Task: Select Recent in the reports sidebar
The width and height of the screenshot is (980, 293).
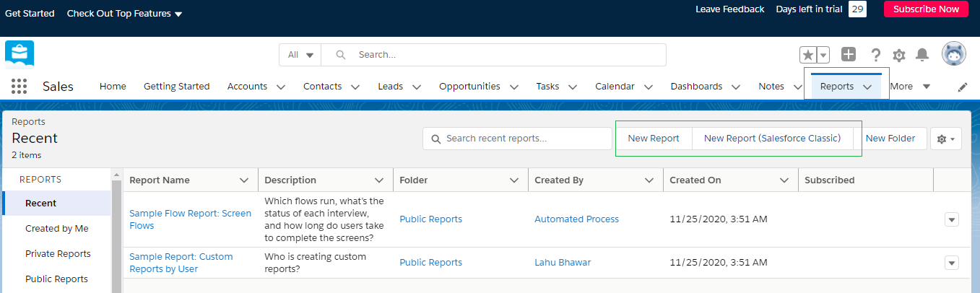Action: point(57,204)
